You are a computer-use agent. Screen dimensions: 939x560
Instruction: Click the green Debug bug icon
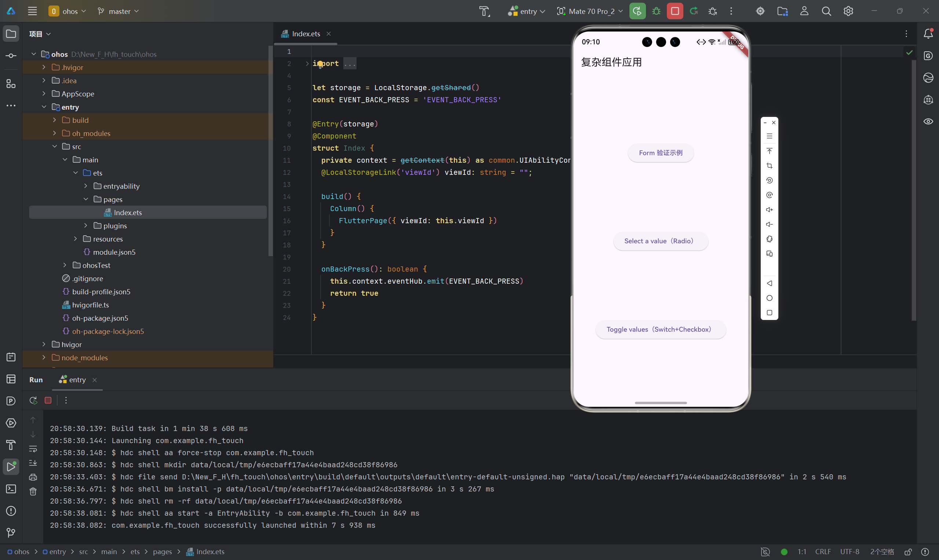656,11
